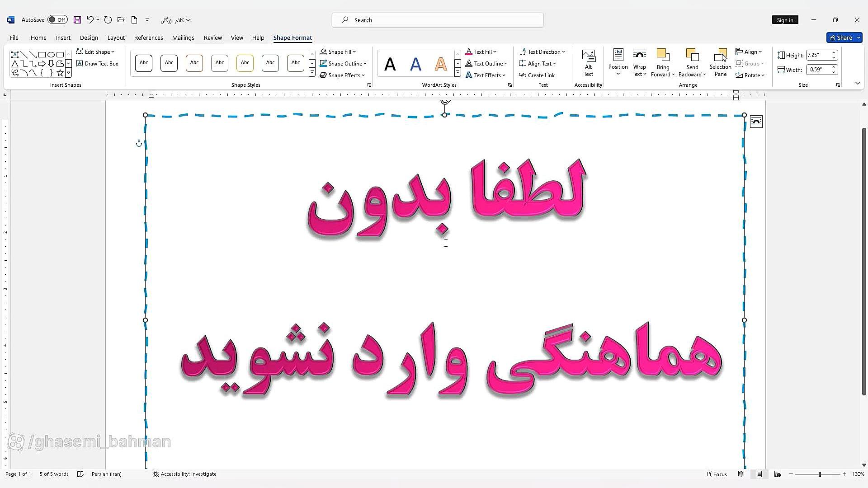Enable Focus mode in status bar

pos(716,474)
